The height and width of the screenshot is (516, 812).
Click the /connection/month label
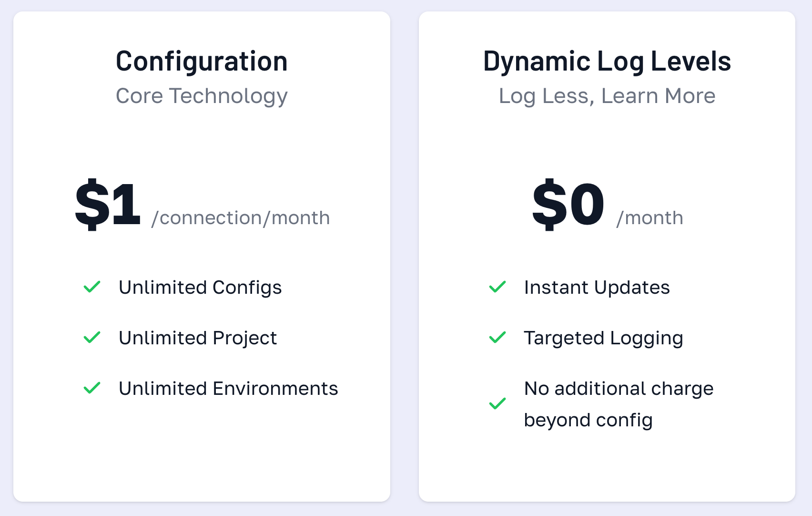241,218
